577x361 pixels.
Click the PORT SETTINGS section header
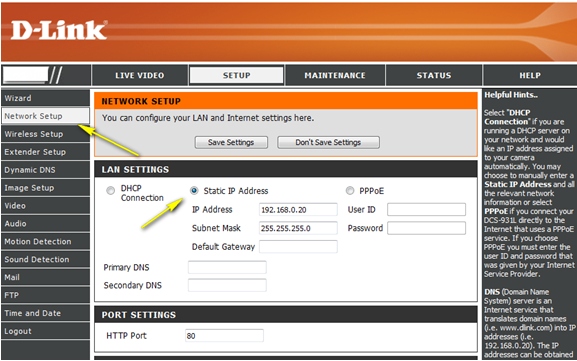point(286,315)
